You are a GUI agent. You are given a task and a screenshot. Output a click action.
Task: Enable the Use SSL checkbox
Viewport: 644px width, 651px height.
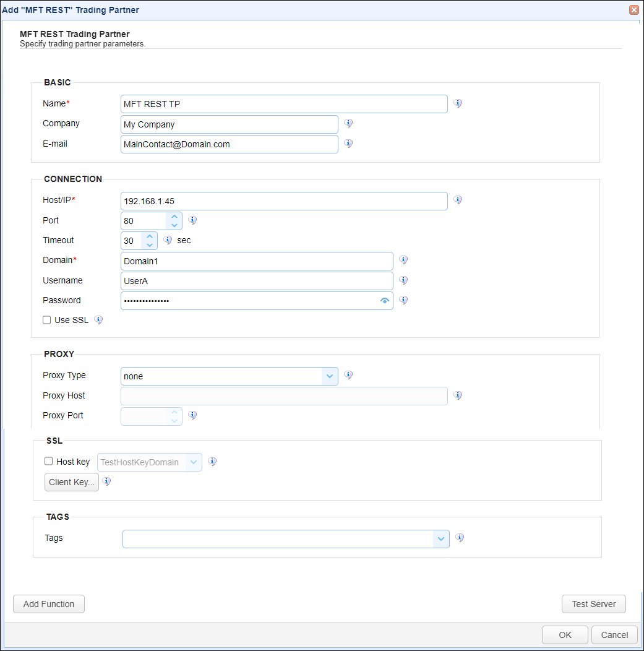tap(47, 320)
